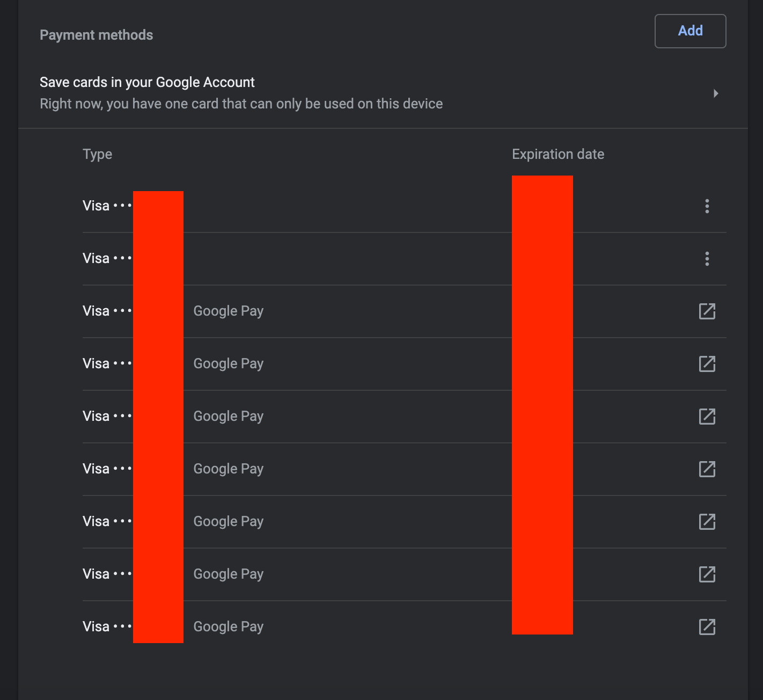Open the external link for fourth Google Pay card

[707, 469]
